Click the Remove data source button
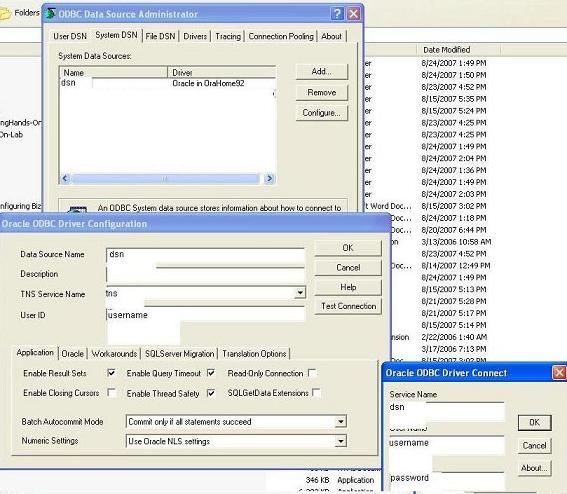This screenshot has width=567, height=494. tap(321, 92)
